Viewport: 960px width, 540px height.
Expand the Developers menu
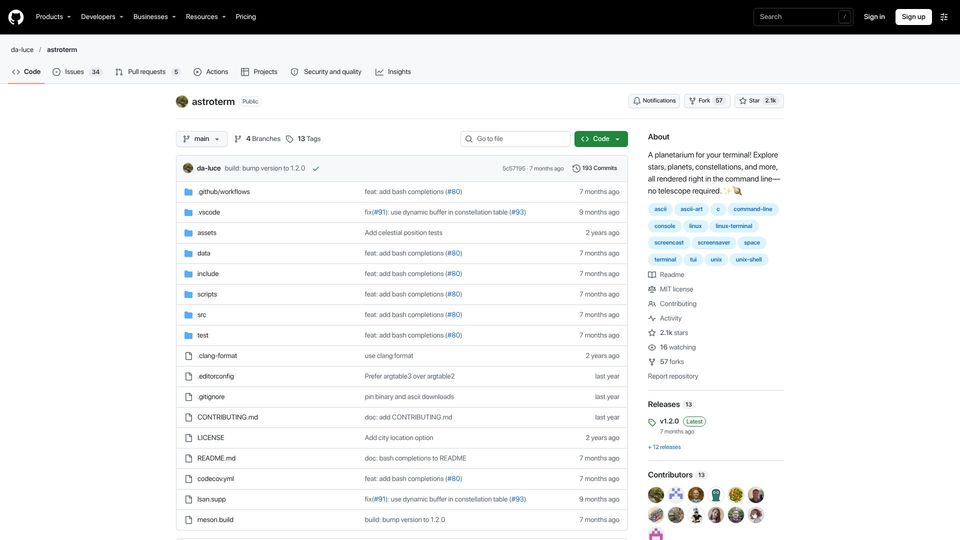coord(102,17)
